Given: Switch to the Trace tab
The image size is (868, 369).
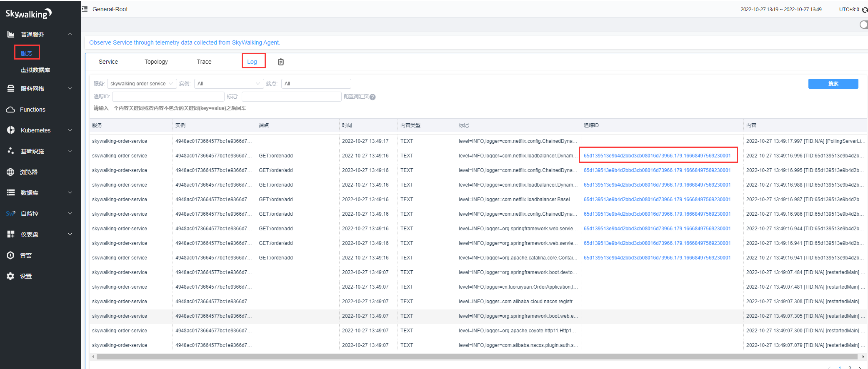Looking at the screenshot, I should click(x=204, y=62).
